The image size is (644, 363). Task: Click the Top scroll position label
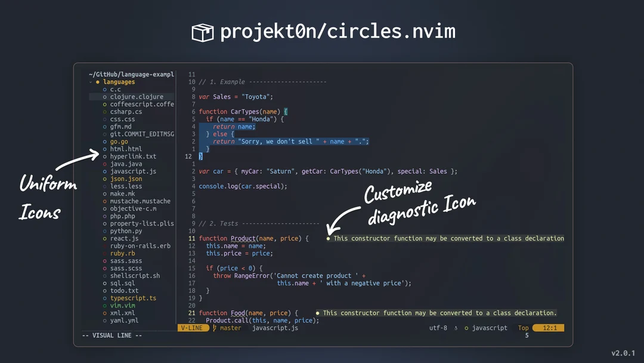(523, 328)
